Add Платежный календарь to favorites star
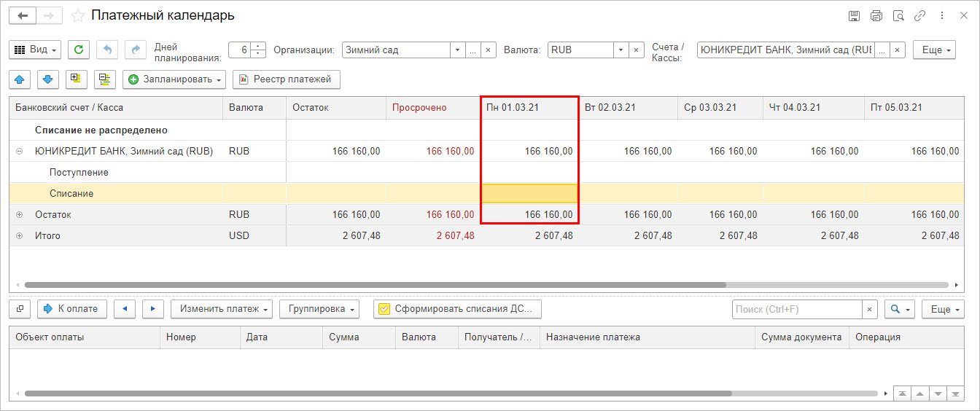Viewport: 980px width, 411px height. point(78,15)
